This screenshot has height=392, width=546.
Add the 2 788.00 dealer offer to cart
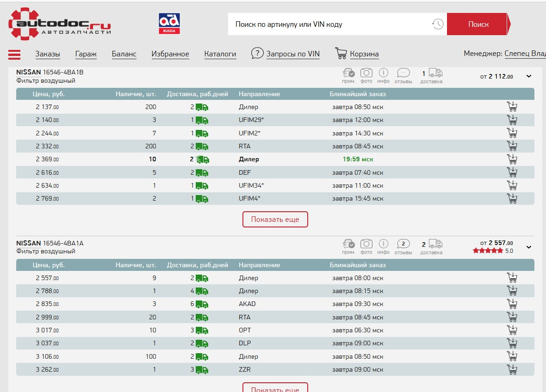512,290
